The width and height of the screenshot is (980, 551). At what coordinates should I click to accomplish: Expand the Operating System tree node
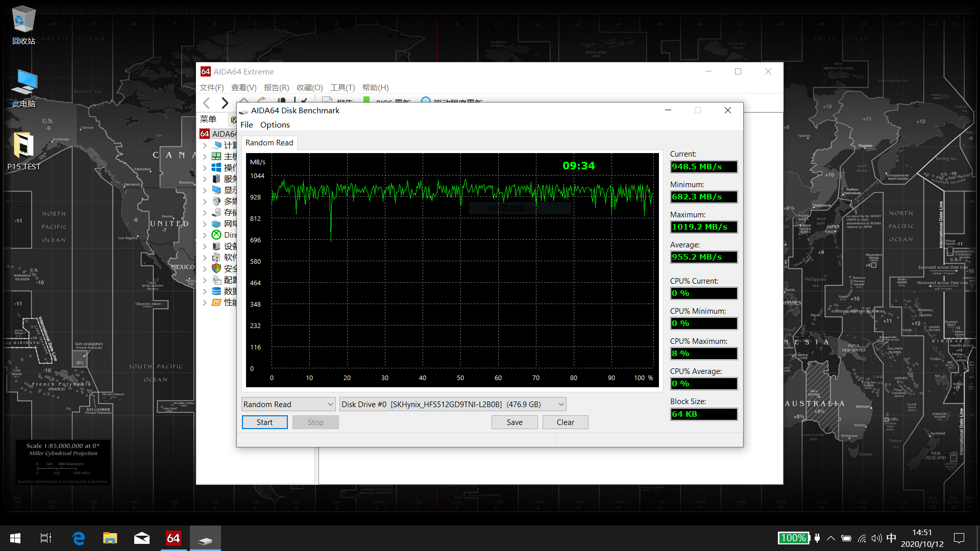[x=205, y=168]
